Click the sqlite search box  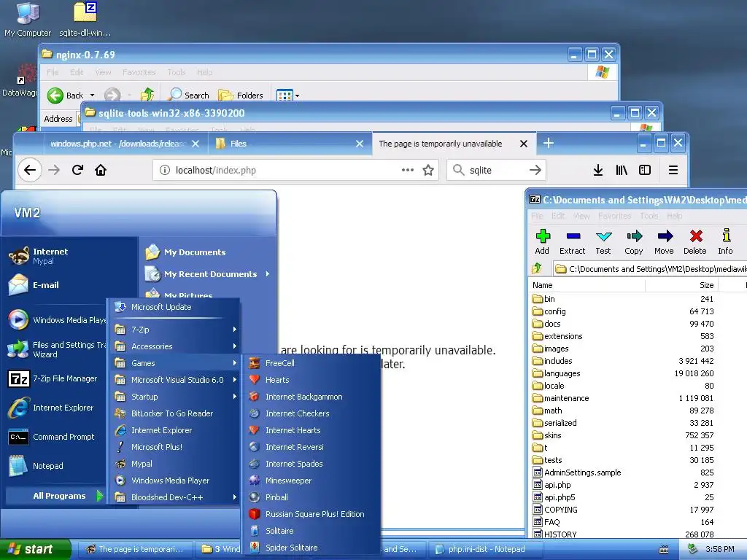pyautogui.click(x=496, y=170)
